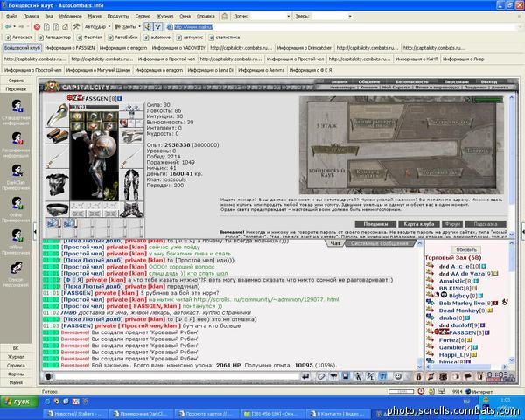Open Автоудар dropdown in toolbar
Image resolution: width=525 pixels, height=420 pixels.
pos(97,26)
